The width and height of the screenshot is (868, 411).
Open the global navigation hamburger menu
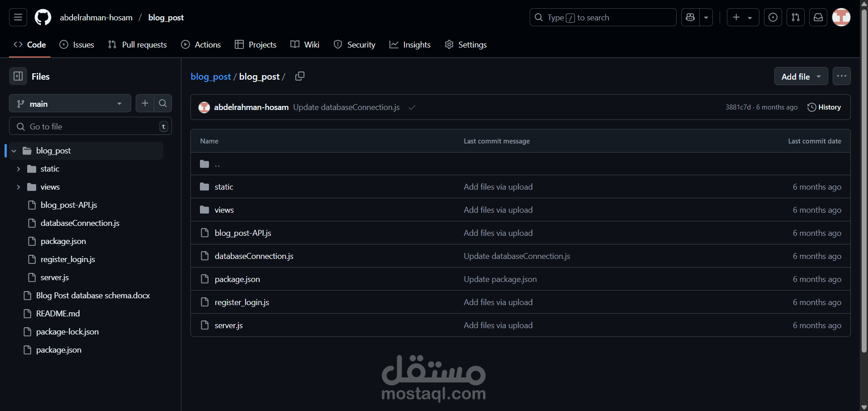click(x=18, y=17)
